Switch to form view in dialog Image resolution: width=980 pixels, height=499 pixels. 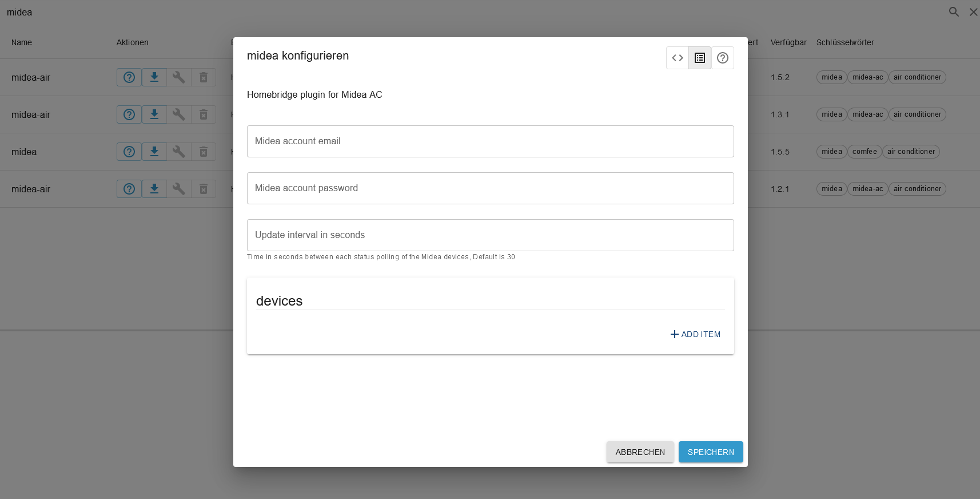pos(700,58)
